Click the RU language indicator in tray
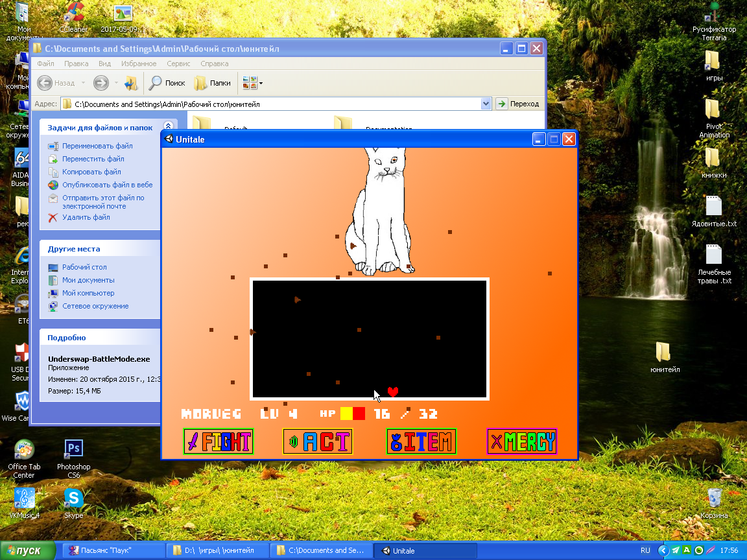747x560 pixels. [645, 550]
